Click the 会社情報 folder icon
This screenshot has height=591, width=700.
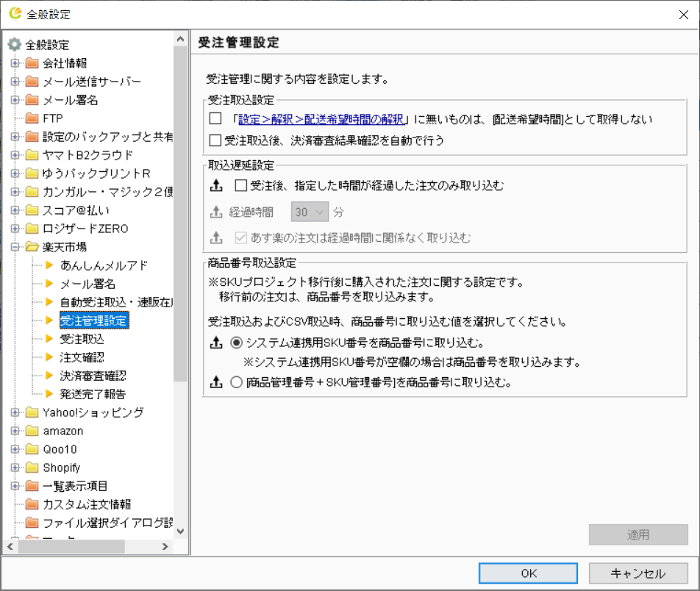pyautogui.click(x=32, y=63)
